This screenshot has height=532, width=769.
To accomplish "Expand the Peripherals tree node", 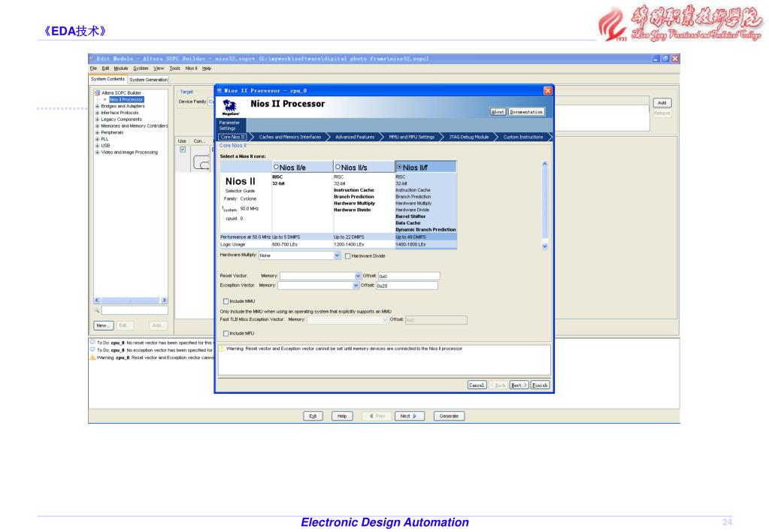I will click(x=97, y=132).
